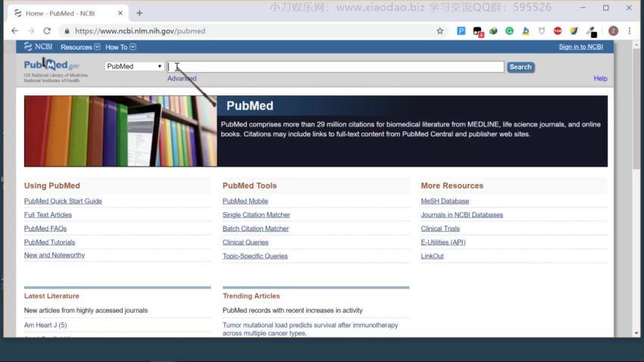The width and height of the screenshot is (644, 362).
Task: Open Chrome's three-dot menu
Action: pos(629,31)
